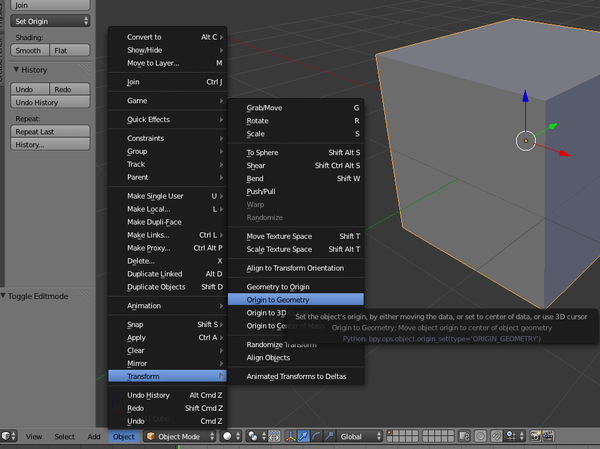Expand the Convert to submenu
The width and height of the screenshot is (600, 449).
tap(168, 37)
